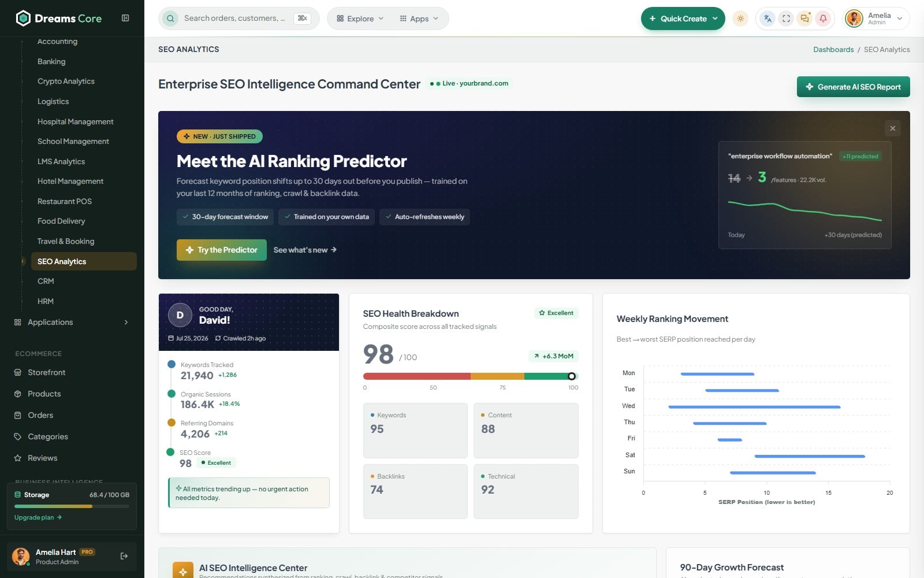Open the language translate icon

767,18
